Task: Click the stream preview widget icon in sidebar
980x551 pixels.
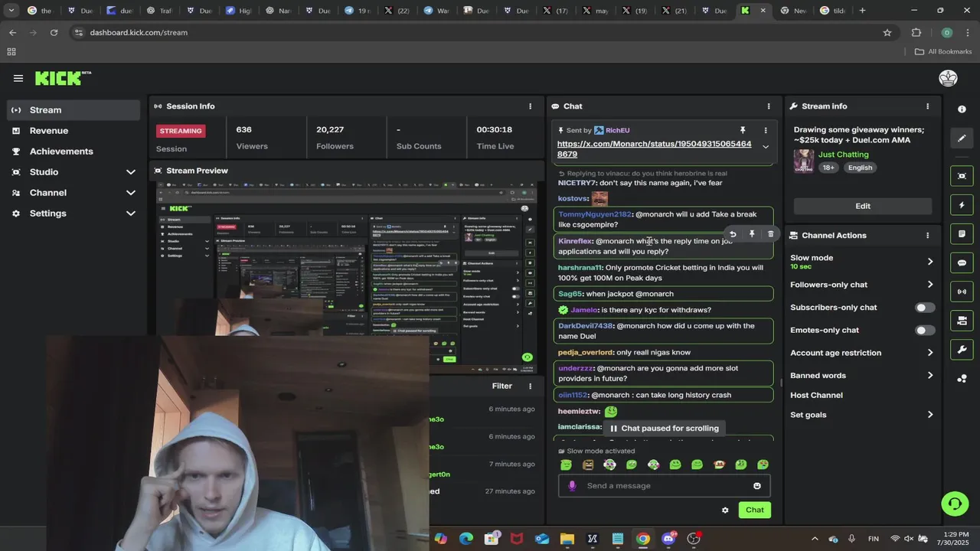Action: pos(962,176)
